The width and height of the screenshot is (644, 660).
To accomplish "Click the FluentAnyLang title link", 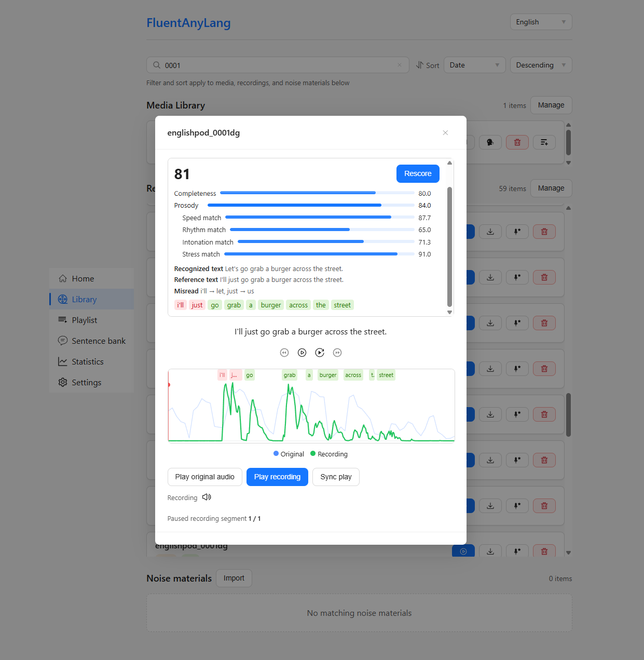I will point(188,23).
